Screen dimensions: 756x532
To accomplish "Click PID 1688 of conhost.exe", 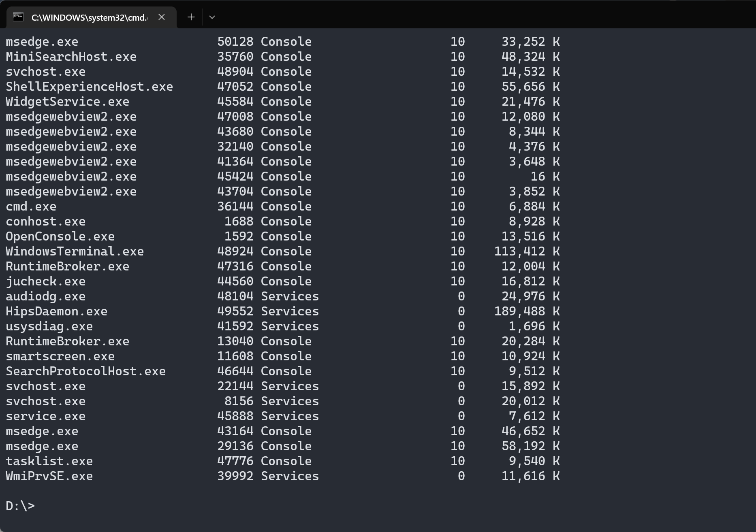I will 239,221.
